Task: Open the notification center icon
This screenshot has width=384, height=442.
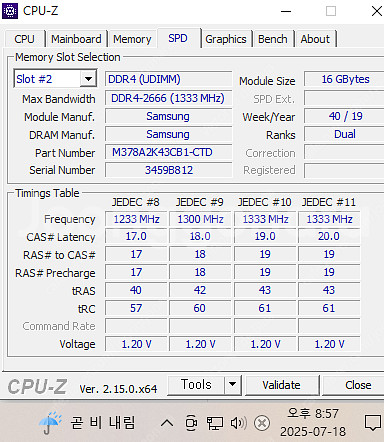Action: click(373, 423)
